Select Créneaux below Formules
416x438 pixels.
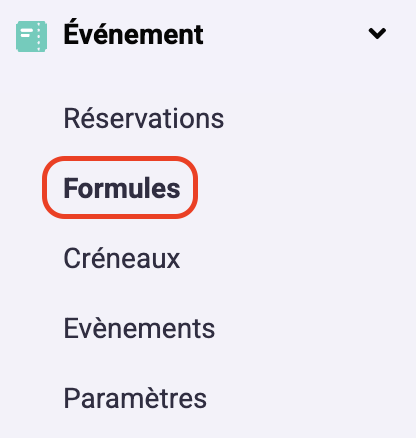click(x=122, y=258)
